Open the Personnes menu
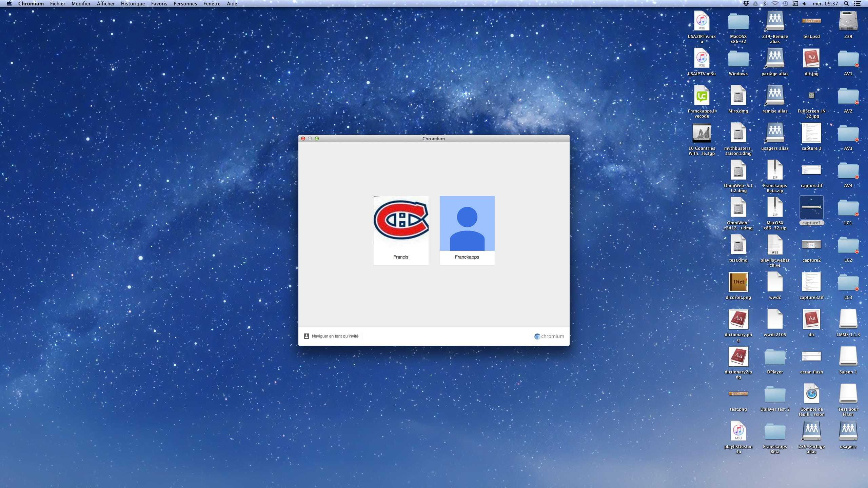This screenshot has width=868, height=488. coord(185,4)
